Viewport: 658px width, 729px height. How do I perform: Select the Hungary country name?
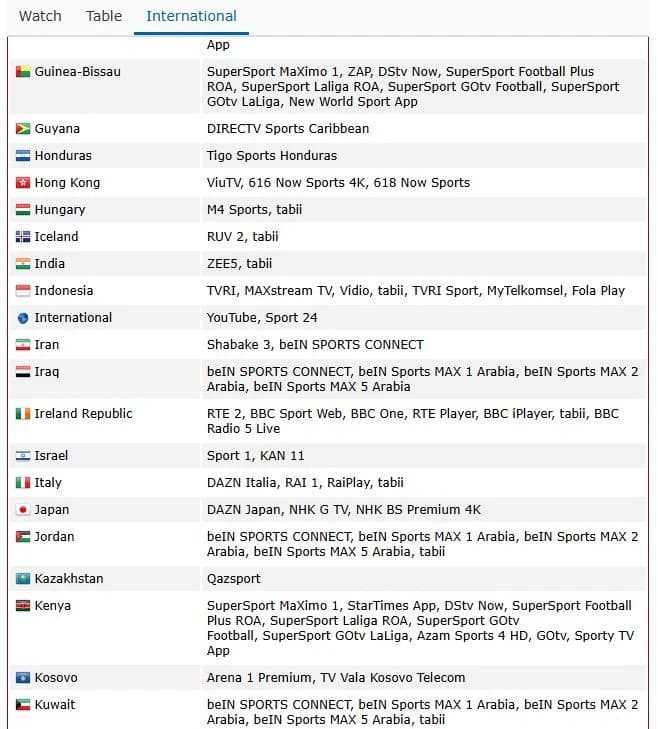[x=60, y=210]
